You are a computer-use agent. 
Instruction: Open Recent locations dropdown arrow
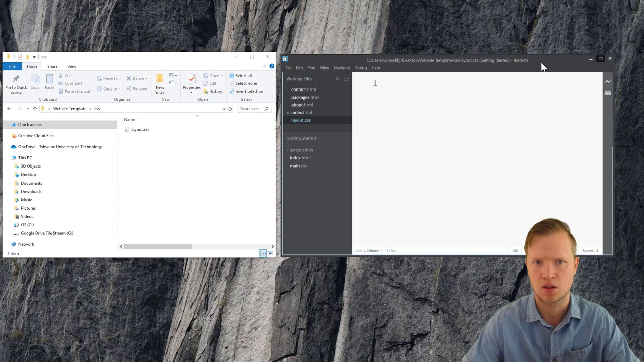[27, 109]
